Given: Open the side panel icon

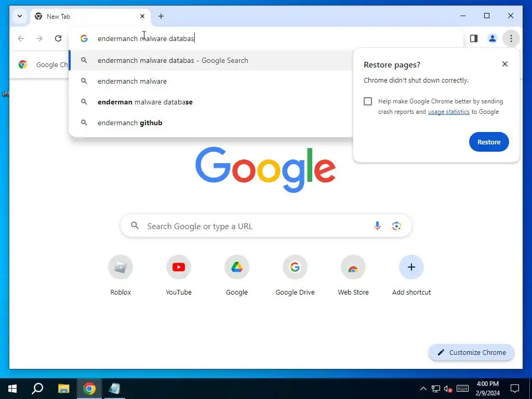Looking at the screenshot, I should click(x=474, y=38).
